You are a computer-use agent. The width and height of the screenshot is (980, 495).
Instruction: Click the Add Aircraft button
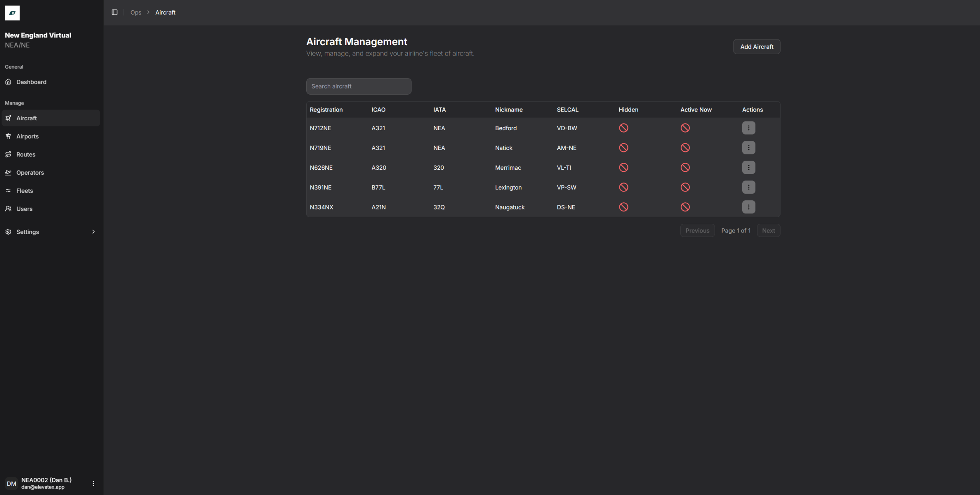[756, 47]
